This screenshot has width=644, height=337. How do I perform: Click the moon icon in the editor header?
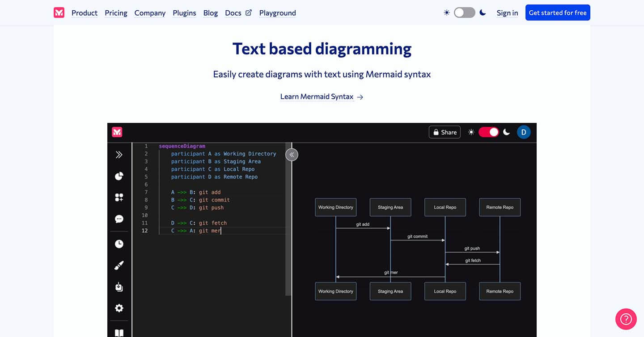click(x=506, y=132)
